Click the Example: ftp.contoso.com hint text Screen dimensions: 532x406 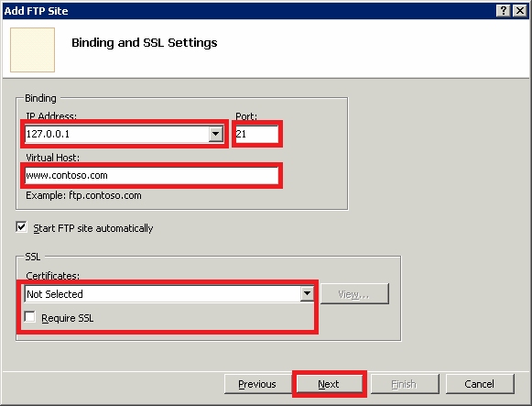(83, 195)
